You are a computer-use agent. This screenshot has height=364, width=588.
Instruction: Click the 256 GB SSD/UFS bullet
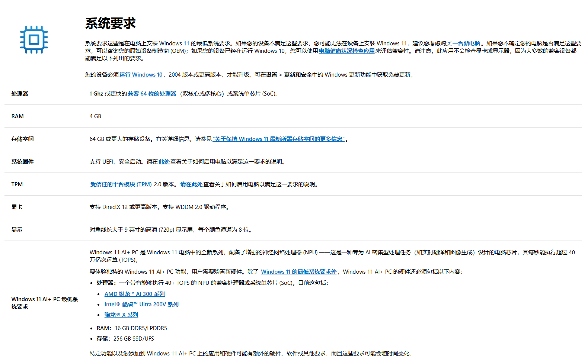pos(125,339)
